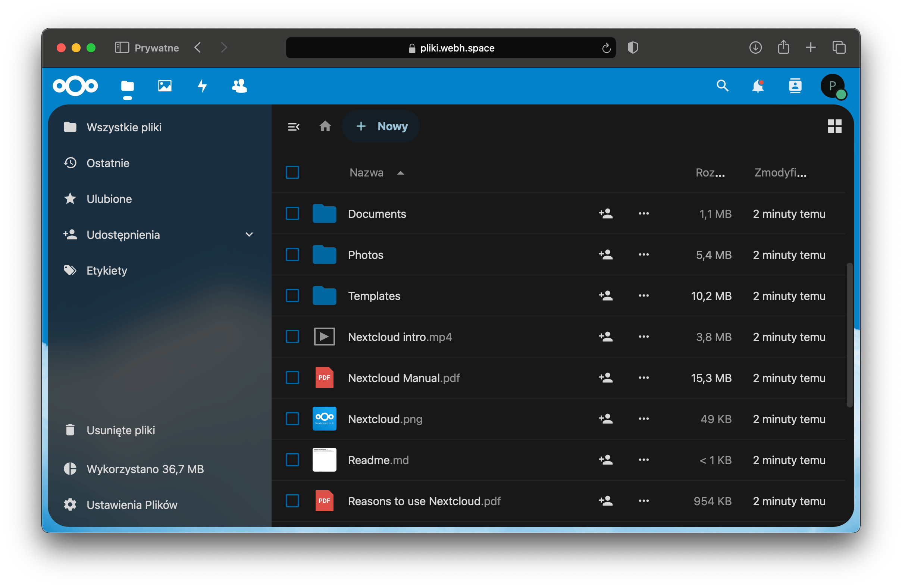This screenshot has height=588, width=902.
Task: Open Nextcloud Manual.pdf
Action: tap(404, 378)
